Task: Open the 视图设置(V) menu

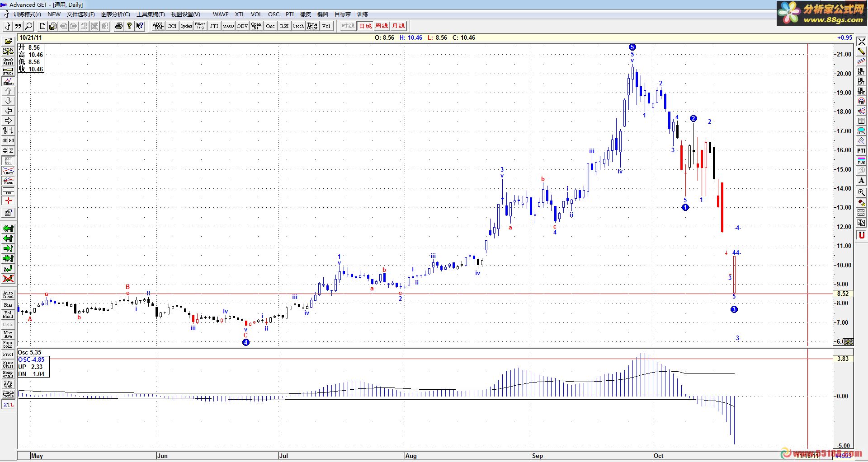Action: pyautogui.click(x=185, y=14)
